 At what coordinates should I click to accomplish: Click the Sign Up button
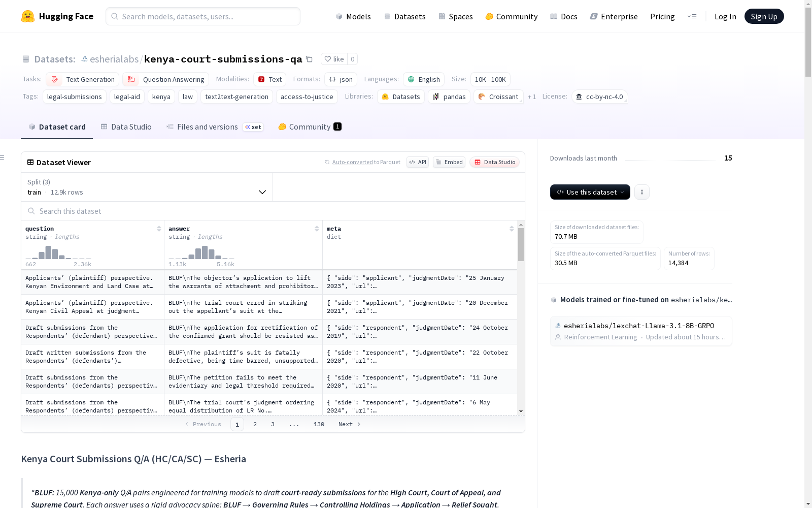tap(764, 16)
